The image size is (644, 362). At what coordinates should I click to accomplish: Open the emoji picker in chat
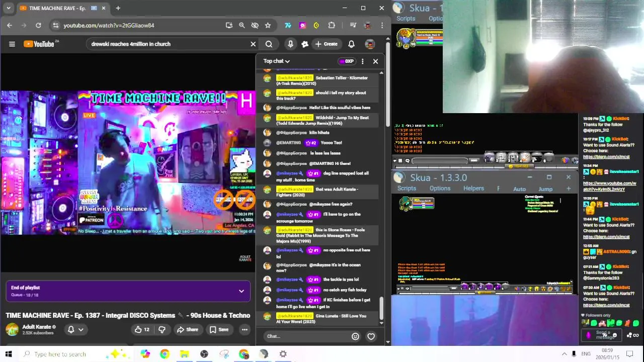355,336
